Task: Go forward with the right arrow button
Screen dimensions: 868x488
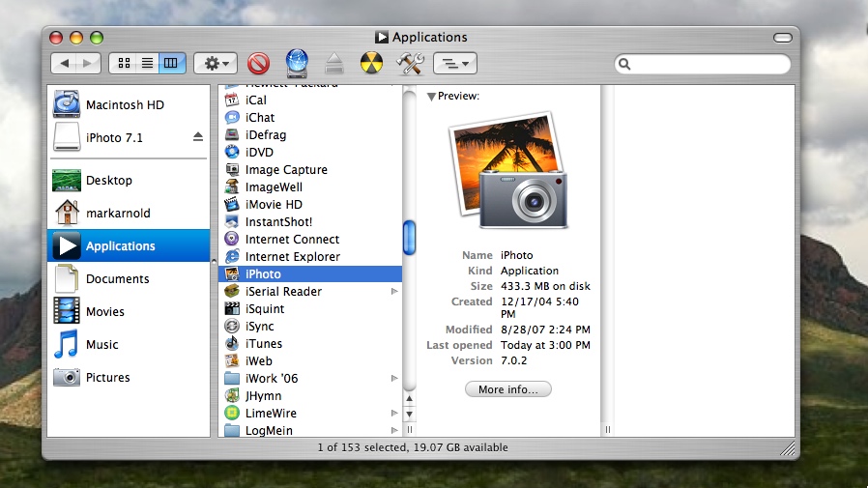Action: coord(88,63)
